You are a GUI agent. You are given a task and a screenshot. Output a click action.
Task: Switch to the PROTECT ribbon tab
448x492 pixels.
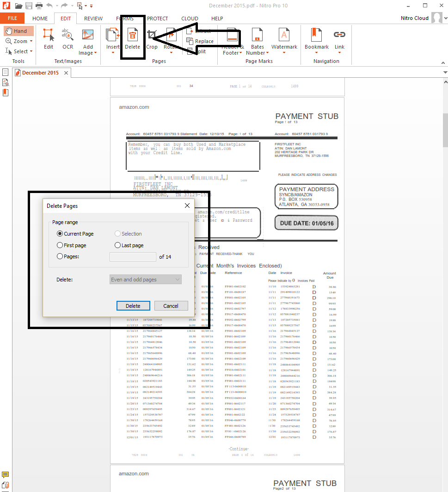click(157, 19)
